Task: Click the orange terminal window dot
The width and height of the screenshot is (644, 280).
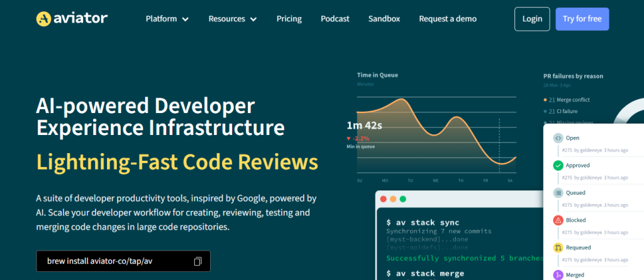Action: 393,199
